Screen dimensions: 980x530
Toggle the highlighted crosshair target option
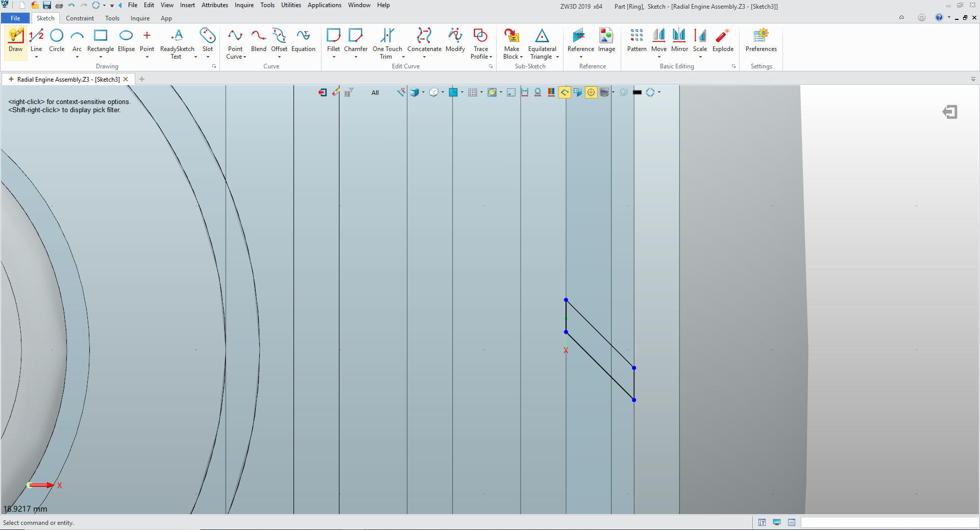[591, 92]
